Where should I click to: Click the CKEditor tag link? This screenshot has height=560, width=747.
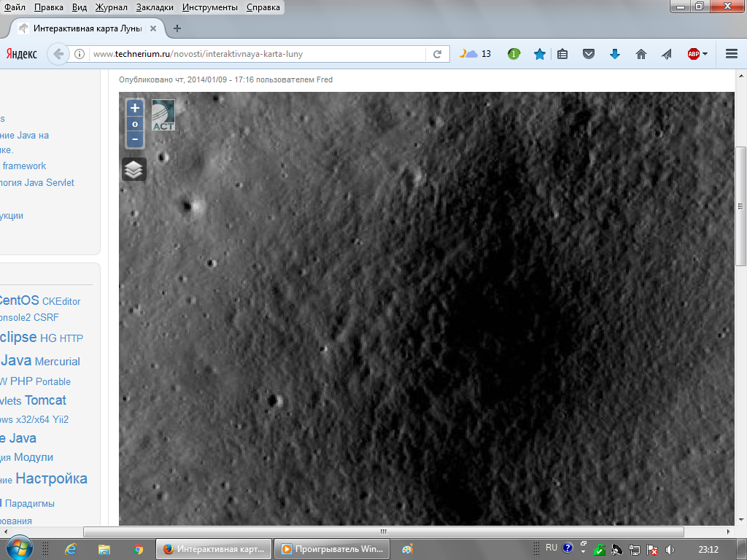[x=61, y=301]
